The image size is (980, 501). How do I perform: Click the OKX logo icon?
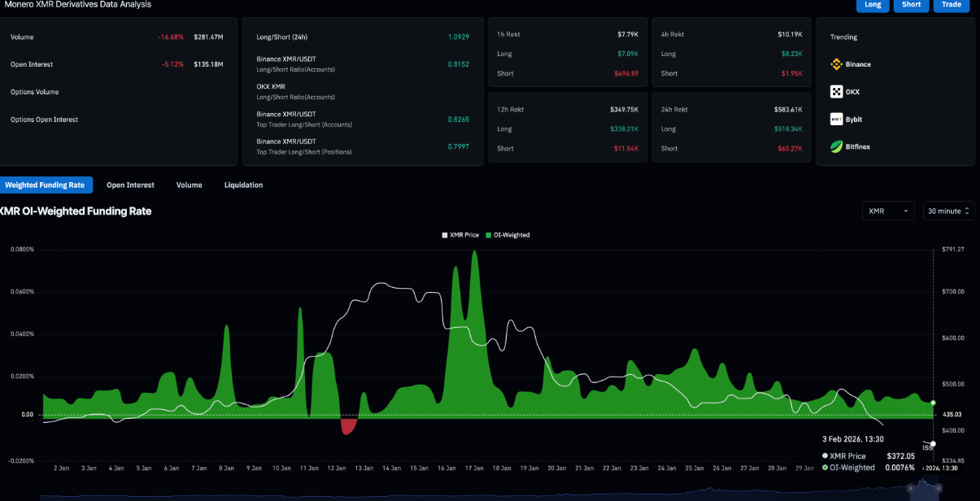tap(836, 92)
